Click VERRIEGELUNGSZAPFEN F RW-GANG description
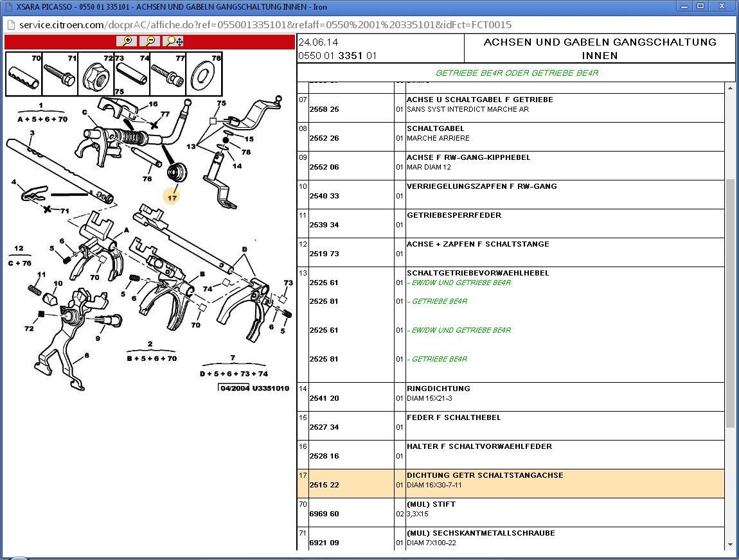Screen dimensions: 739x560 click(482, 186)
